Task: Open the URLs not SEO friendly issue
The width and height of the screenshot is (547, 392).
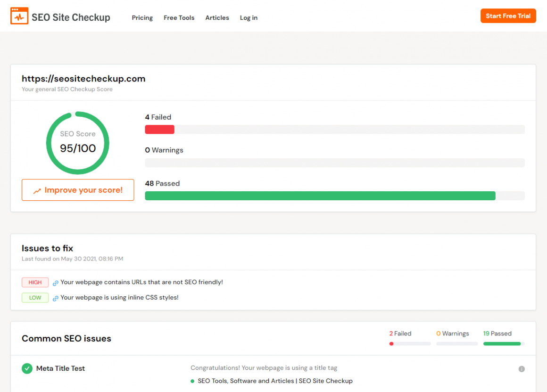Action: [141, 282]
